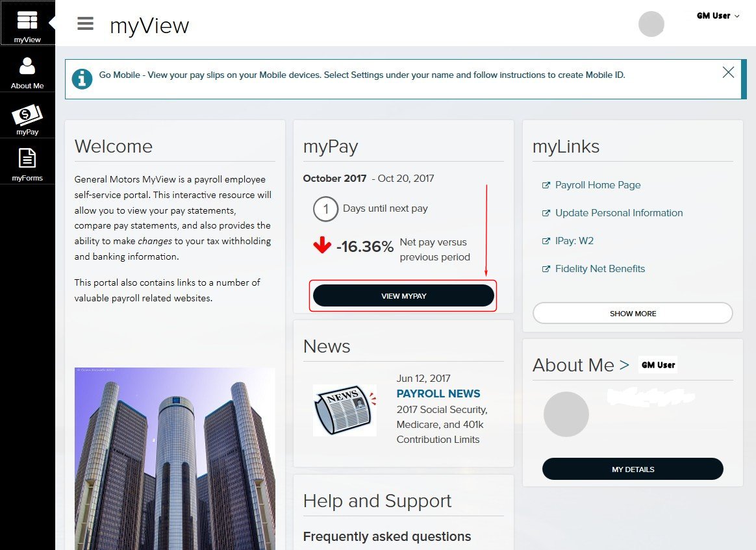
Task: Click the days-until-next-pay circle showing 1
Action: click(325, 208)
